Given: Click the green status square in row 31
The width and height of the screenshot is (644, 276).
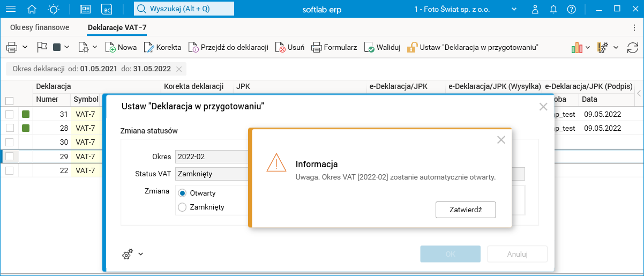Looking at the screenshot, I should pos(26,114).
